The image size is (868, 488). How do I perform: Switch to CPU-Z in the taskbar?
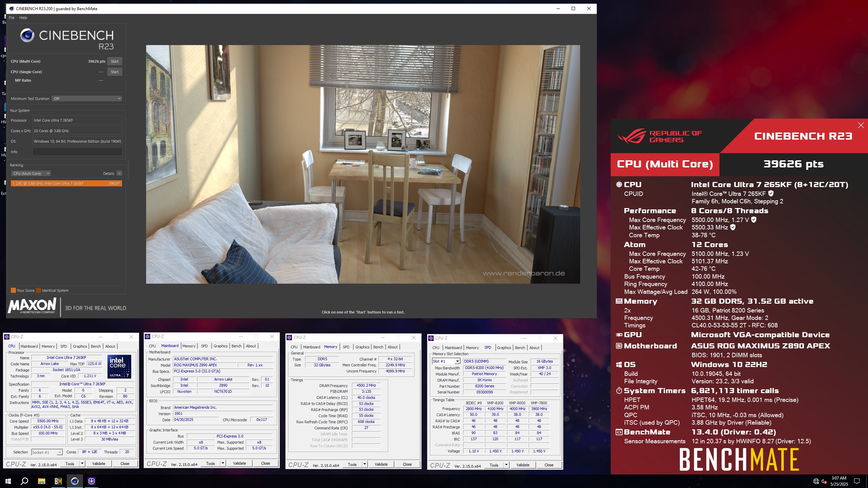click(x=91, y=481)
